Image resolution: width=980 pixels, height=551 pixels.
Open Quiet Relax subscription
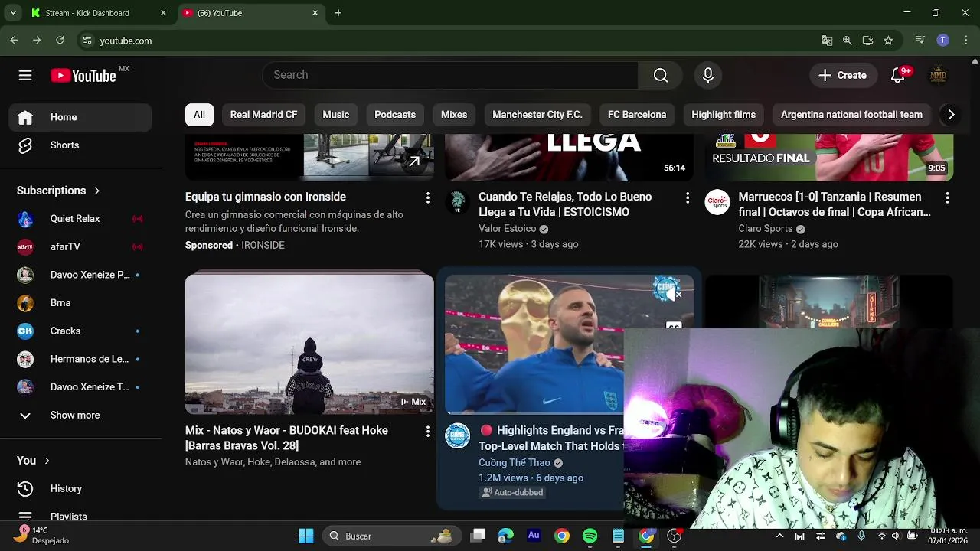pos(80,219)
